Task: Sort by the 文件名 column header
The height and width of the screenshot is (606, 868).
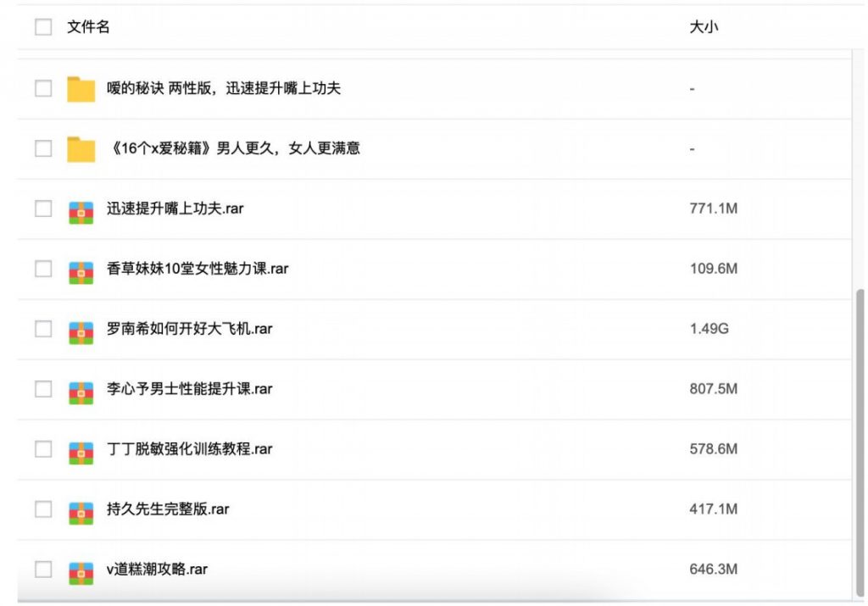Action: click(x=88, y=26)
